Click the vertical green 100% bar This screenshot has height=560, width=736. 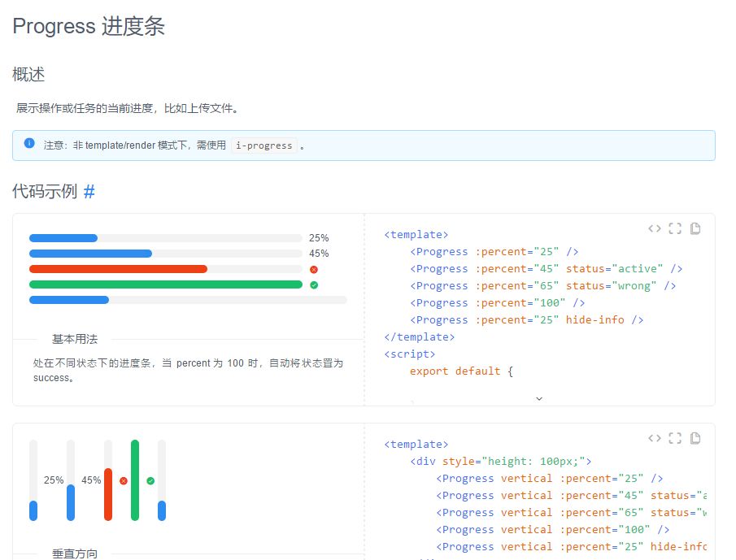point(135,480)
